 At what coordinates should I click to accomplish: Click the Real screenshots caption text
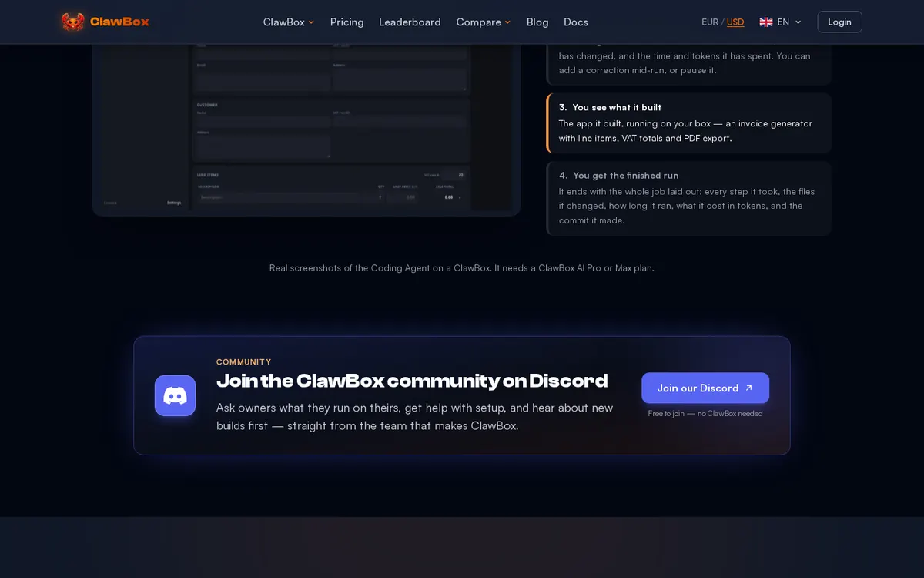tap(462, 268)
